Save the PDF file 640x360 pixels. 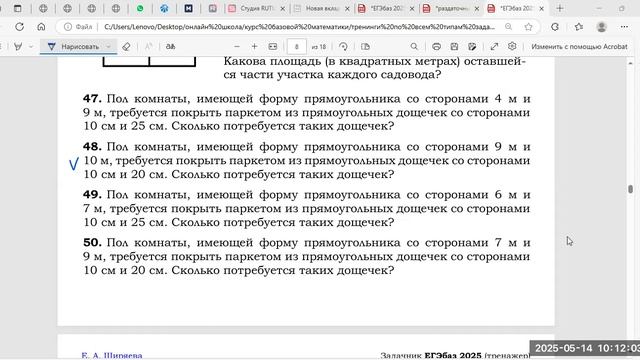pyautogui.click(x=454, y=47)
